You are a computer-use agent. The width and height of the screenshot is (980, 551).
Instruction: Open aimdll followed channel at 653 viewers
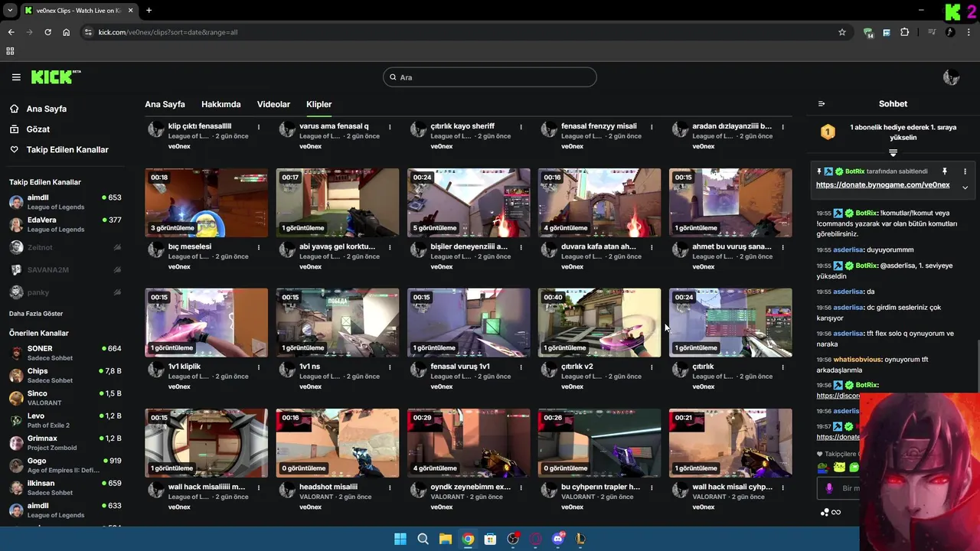tap(65, 202)
